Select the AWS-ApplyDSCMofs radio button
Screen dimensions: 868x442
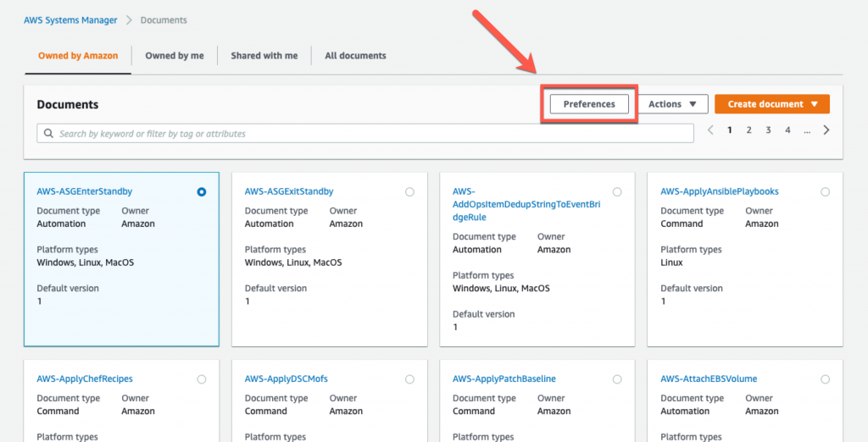click(409, 379)
